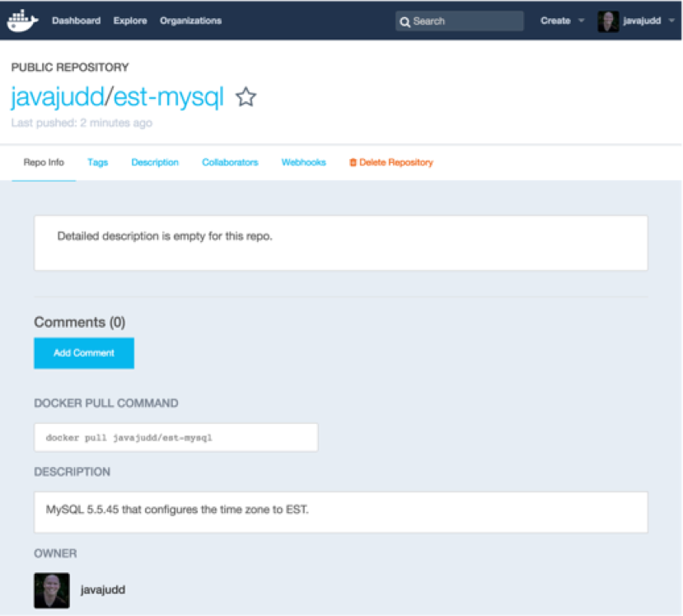
Task: Click the DESCRIPTION heading
Action: pos(72,472)
